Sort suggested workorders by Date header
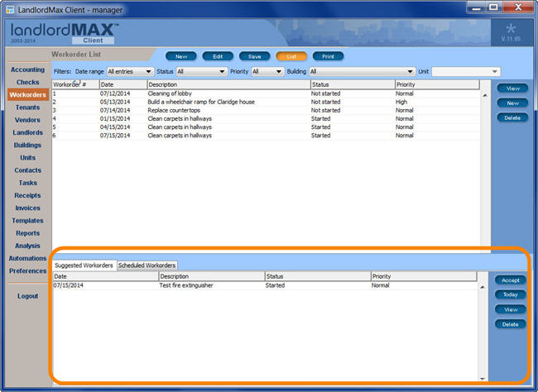This screenshot has width=538, height=392. click(106, 276)
